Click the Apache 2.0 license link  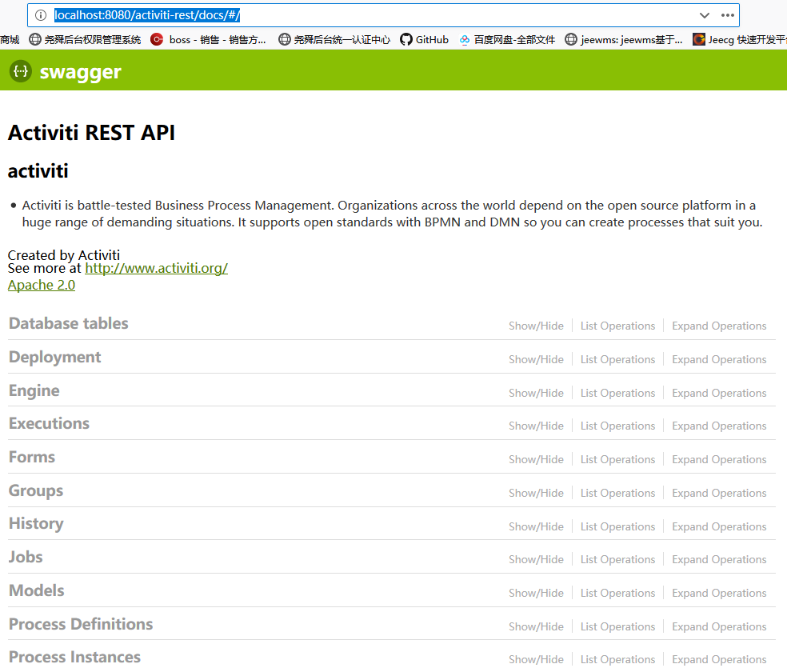(41, 285)
